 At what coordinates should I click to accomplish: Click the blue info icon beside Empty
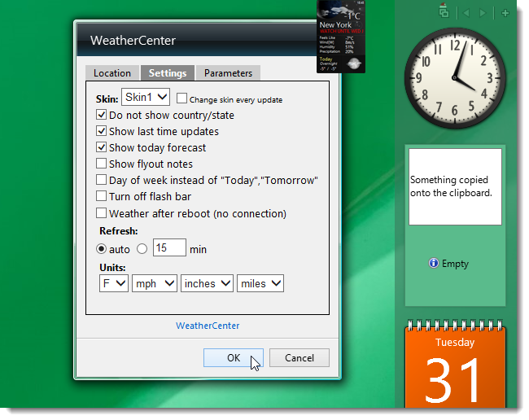[433, 263]
